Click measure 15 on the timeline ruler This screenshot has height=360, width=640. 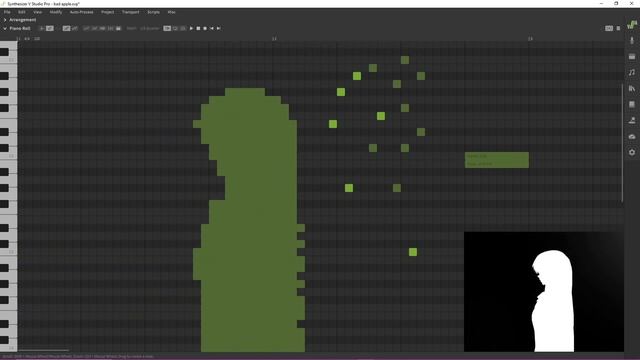(x=530, y=39)
